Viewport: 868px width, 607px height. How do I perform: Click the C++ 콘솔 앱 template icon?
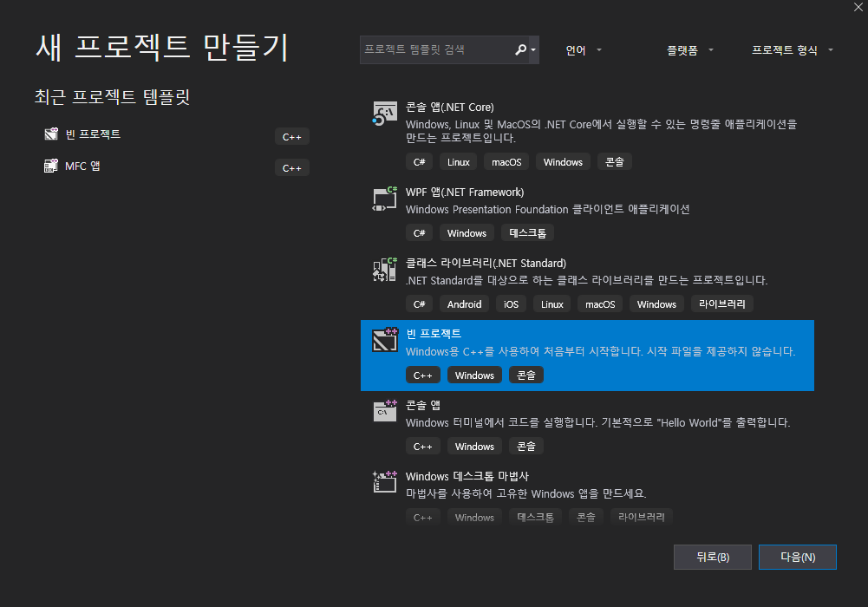point(385,411)
